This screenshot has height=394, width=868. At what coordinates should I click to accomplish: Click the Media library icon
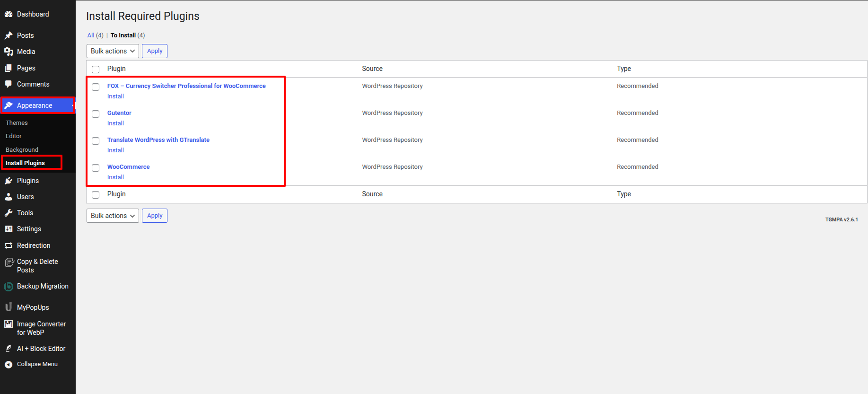[x=9, y=52]
